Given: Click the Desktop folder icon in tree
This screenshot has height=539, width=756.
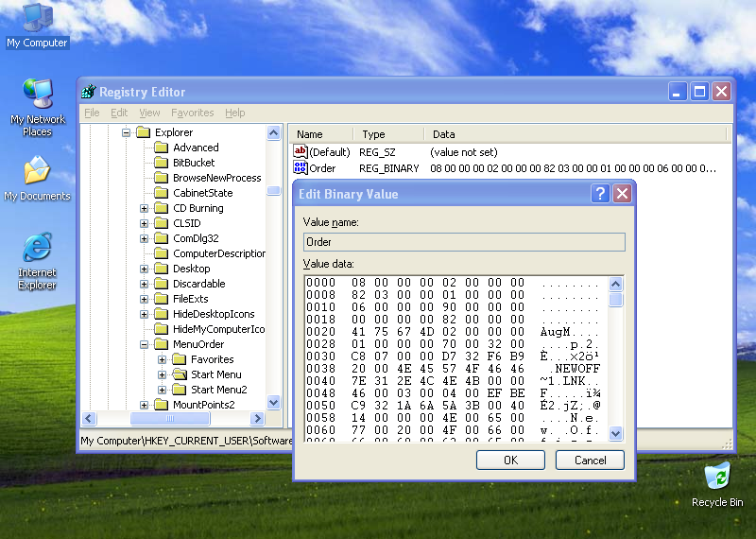Looking at the screenshot, I should [x=161, y=269].
